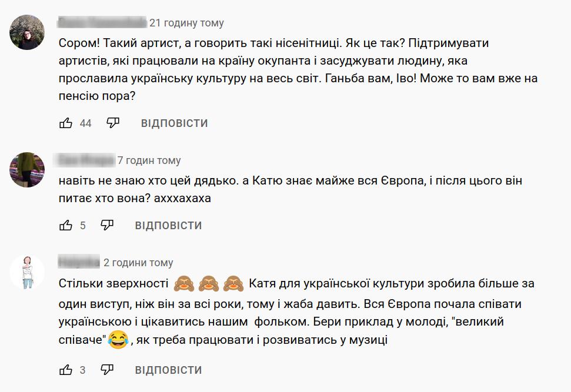571x392 pixels.
Task: Dislike the comment starting with "Сором!"
Action: pyautogui.click(x=113, y=123)
